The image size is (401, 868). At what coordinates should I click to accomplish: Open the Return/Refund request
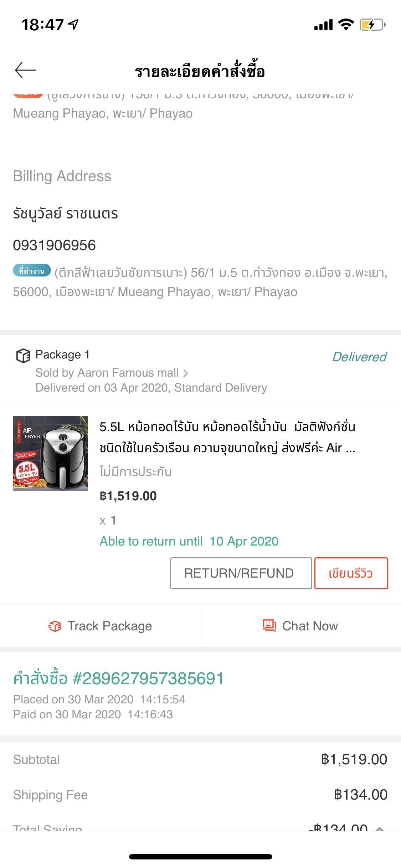(241, 573)
